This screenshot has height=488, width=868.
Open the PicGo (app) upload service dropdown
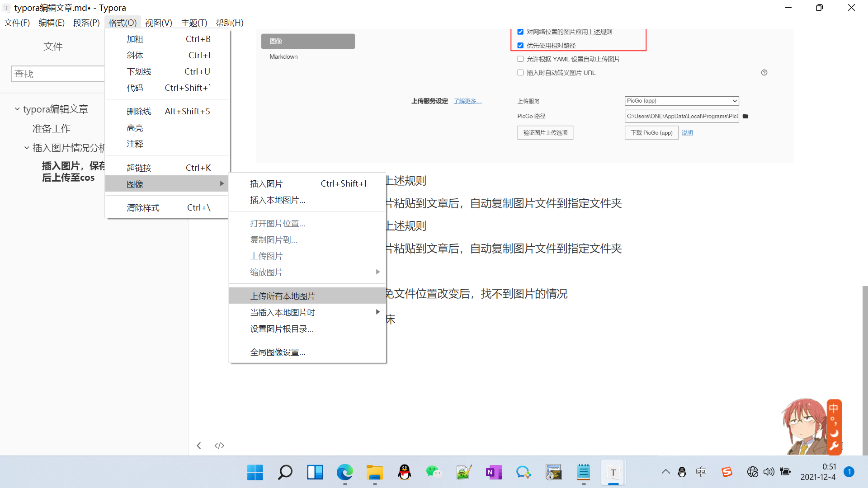click(681, 101)
